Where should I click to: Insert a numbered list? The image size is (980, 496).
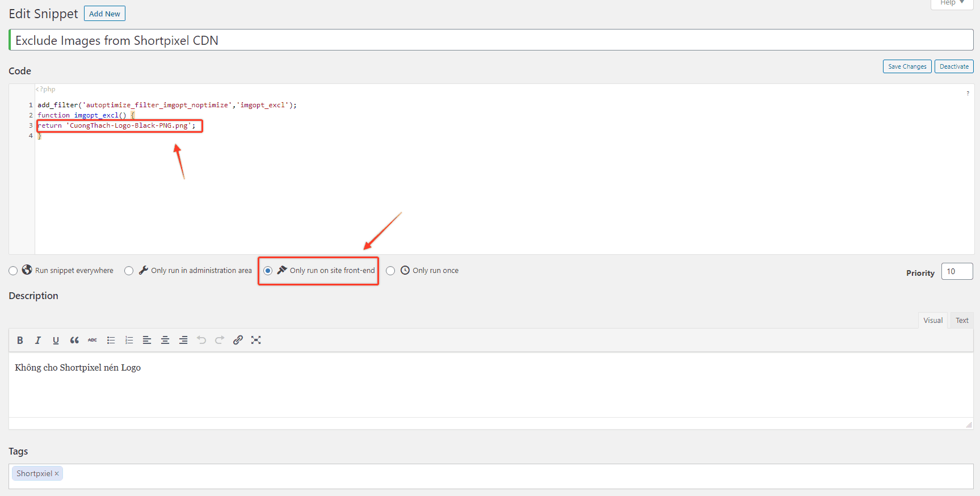[129, 340]
